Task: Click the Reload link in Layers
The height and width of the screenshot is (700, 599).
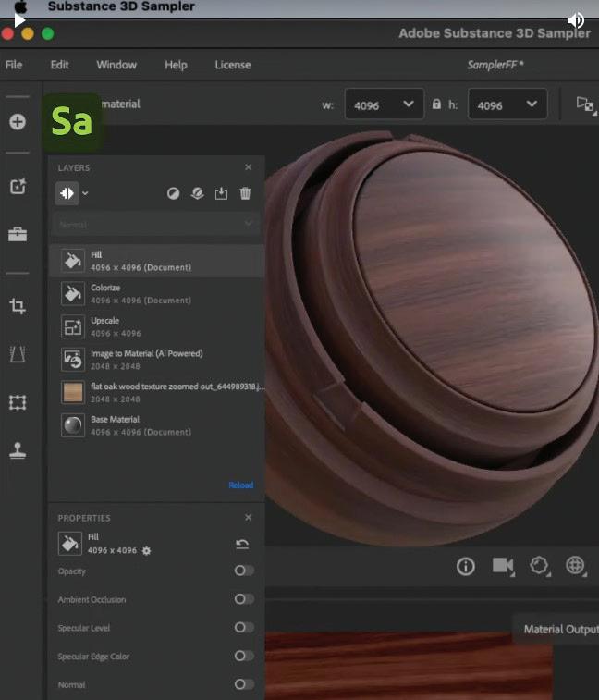Action: (x=240, y=485)
